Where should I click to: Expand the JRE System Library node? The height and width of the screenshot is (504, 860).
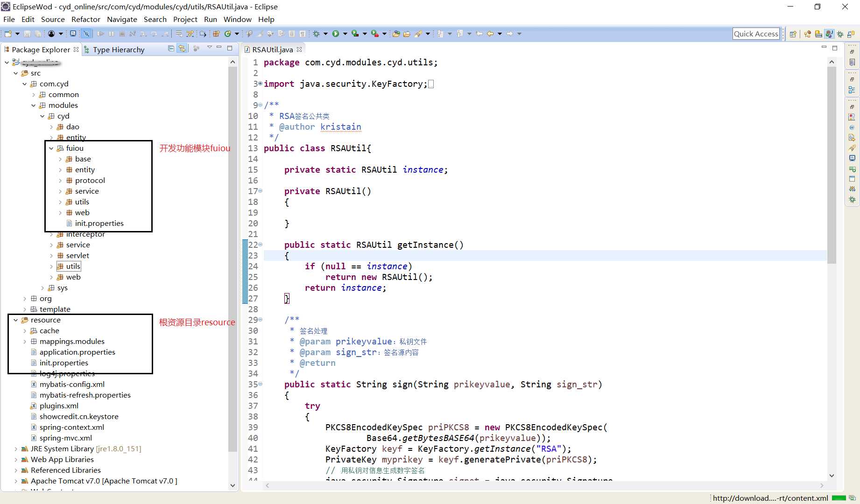pos(15,449)
